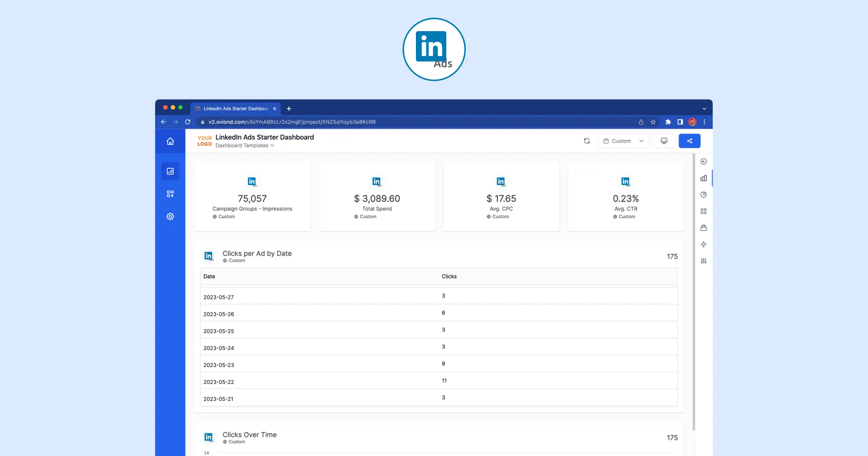Click the browser address bar URL
The height and width of the screenshot is (456, 868).
(x=292, y=122)
